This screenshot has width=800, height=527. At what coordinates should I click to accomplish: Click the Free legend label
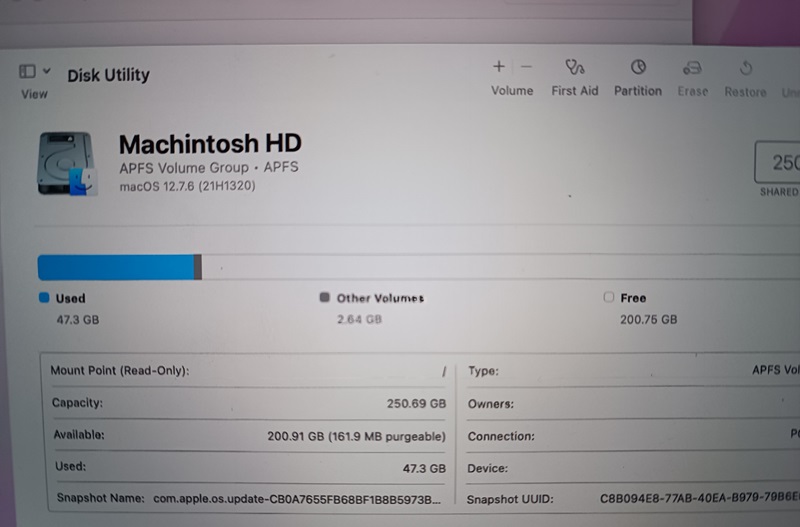point(633,298)
